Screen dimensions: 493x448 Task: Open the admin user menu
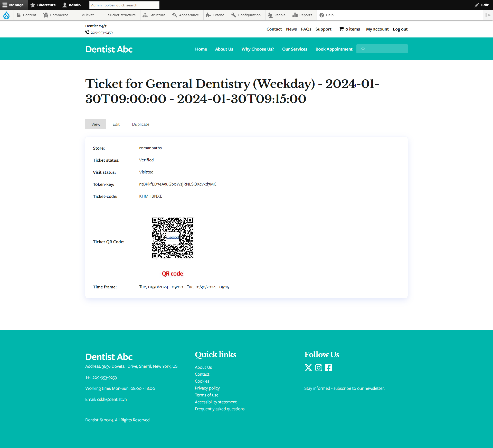72,5
